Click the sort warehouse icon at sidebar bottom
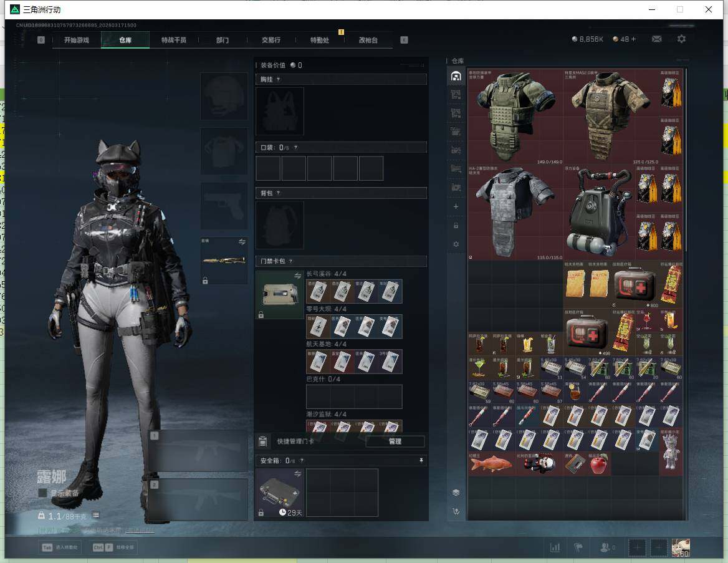728x563 pixels. pyautogui.click(x=456, y=511)
